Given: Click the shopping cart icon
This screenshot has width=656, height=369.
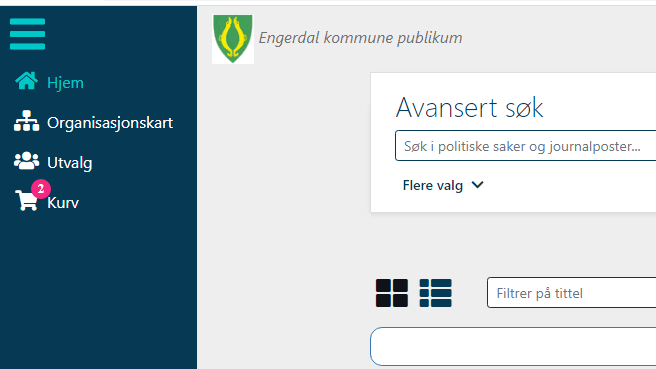Looking at the screenshot, I should click(26, 200).
